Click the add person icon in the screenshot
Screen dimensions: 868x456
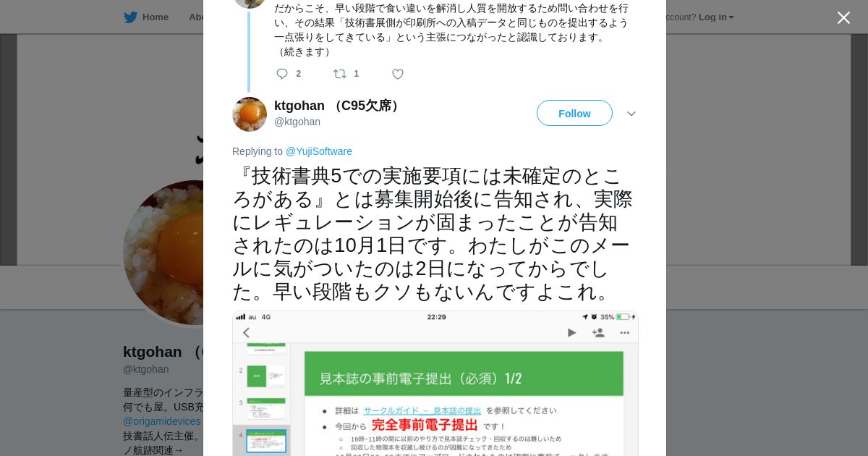pos(598,333)
